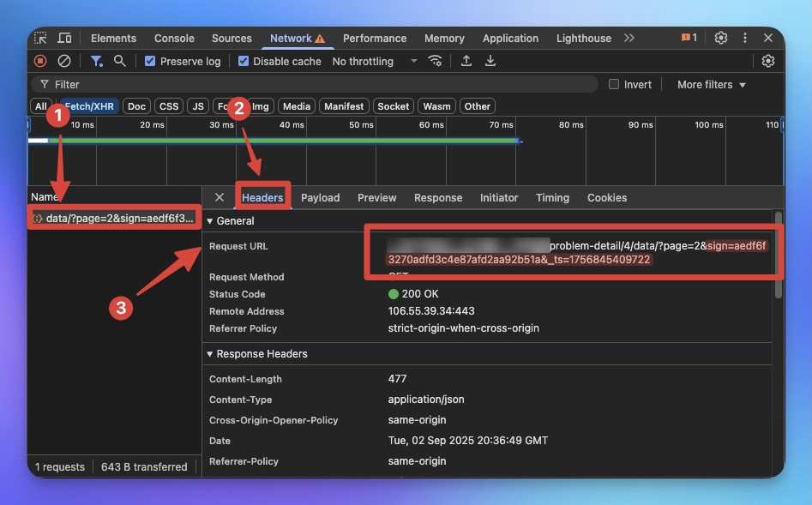Image resolution: width=812 pixels, height=505 pixels.
Task: Filter by JS type
Action: coord(198,106)
